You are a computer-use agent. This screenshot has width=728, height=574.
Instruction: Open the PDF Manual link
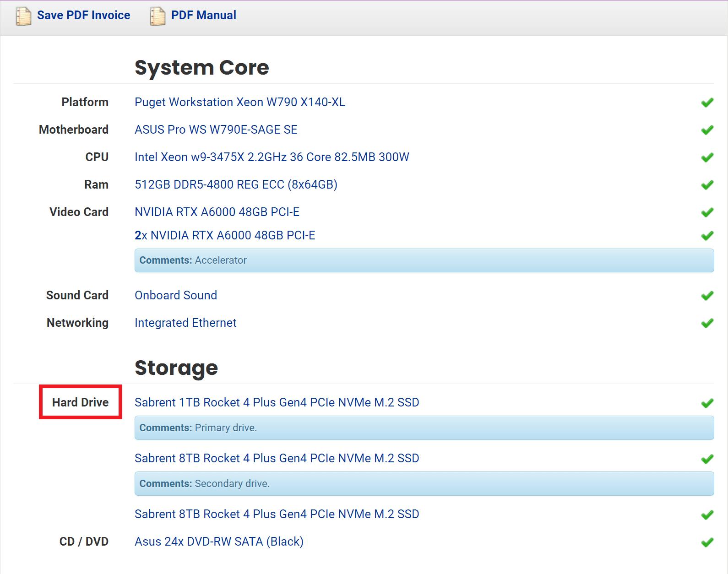203,15
